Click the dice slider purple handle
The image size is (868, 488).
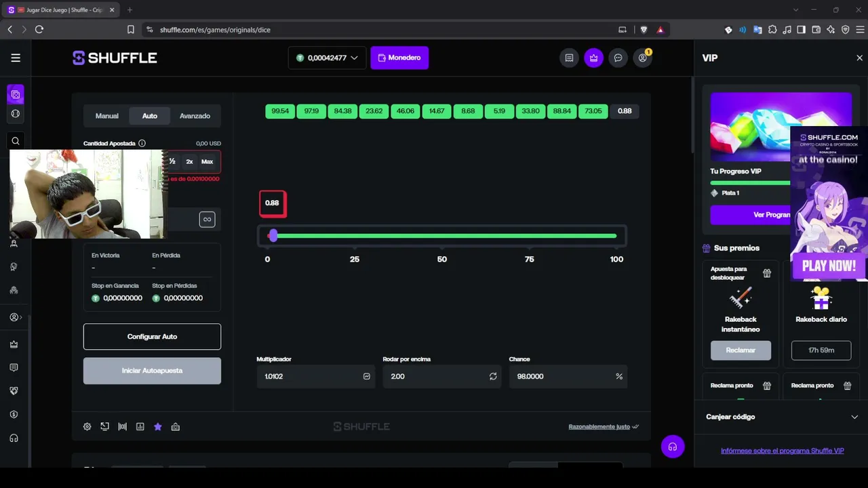[273, 235]
